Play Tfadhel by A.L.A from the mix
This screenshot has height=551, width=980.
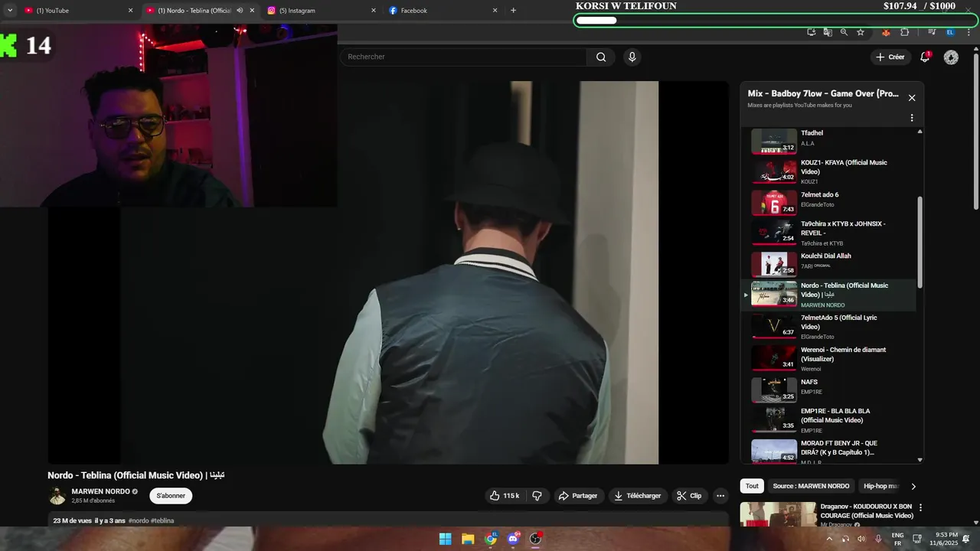[x=828, y=141]
